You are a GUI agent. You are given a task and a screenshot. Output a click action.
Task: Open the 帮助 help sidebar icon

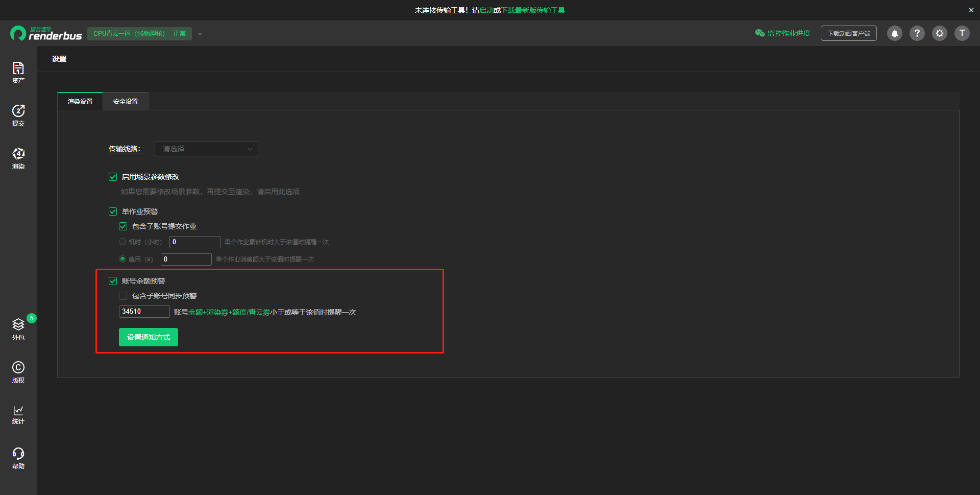point(18,458)
